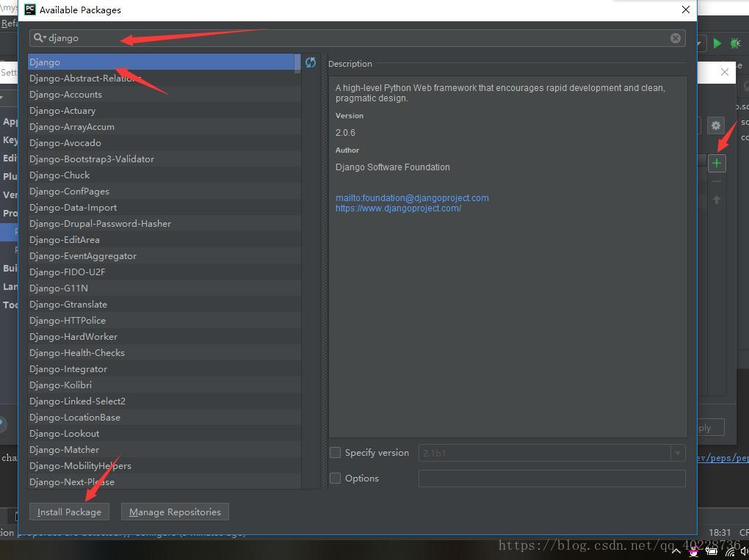
Task: Select Django-Avocado package
Action: click(x=164, y=142)
